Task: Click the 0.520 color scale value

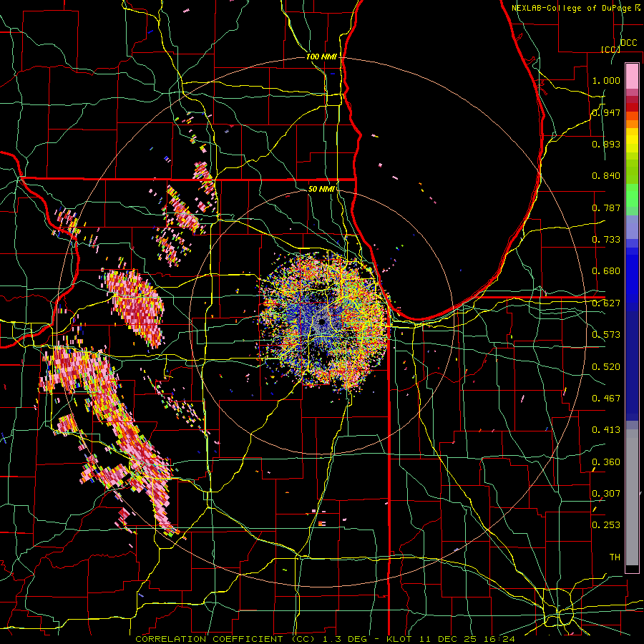Action: click(x=606, y=367)
